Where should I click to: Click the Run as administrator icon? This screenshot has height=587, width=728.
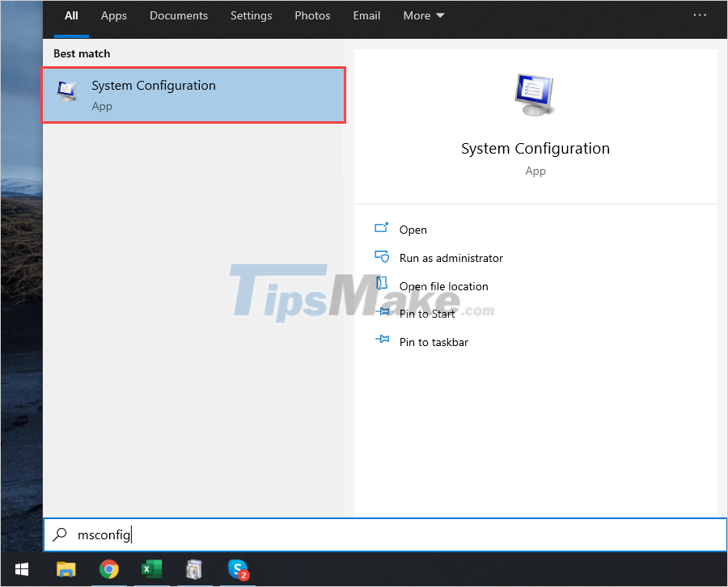point(381,257)
